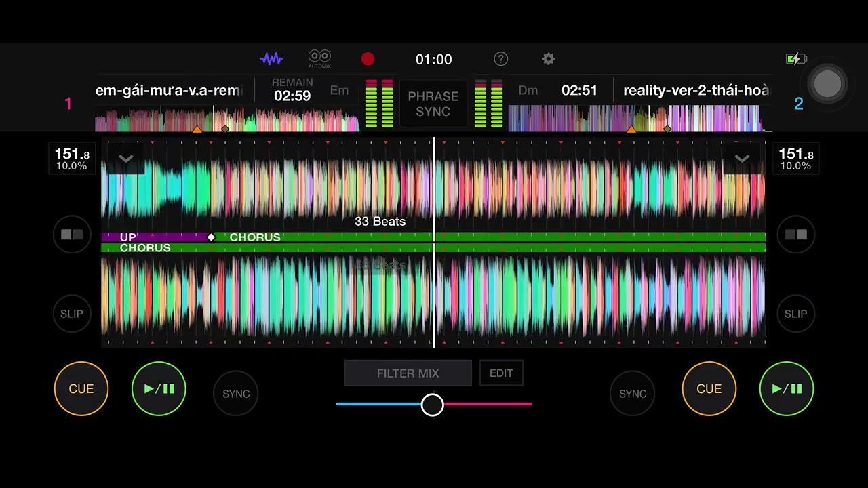Click CUE button on deck 2

coord(709,388)
